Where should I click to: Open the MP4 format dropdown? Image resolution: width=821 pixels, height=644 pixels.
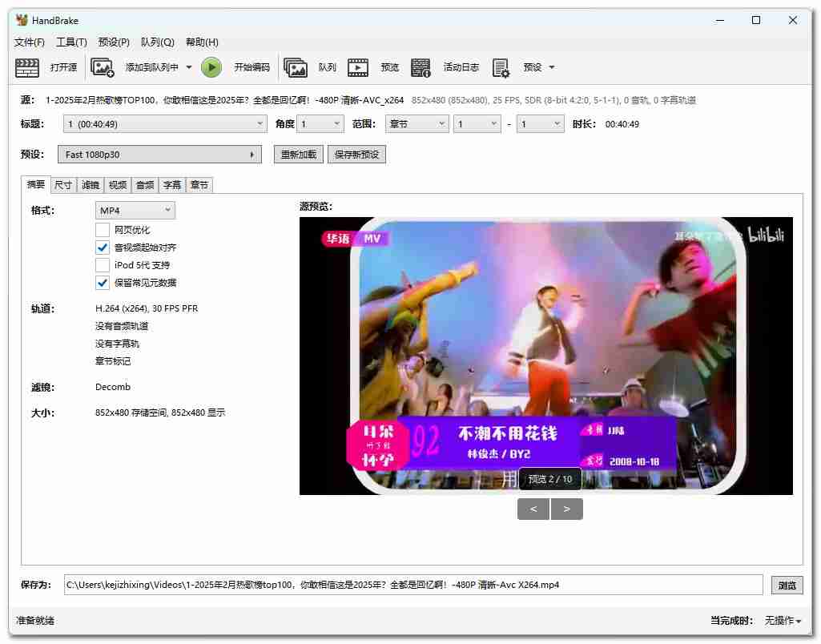pos(135,210)
